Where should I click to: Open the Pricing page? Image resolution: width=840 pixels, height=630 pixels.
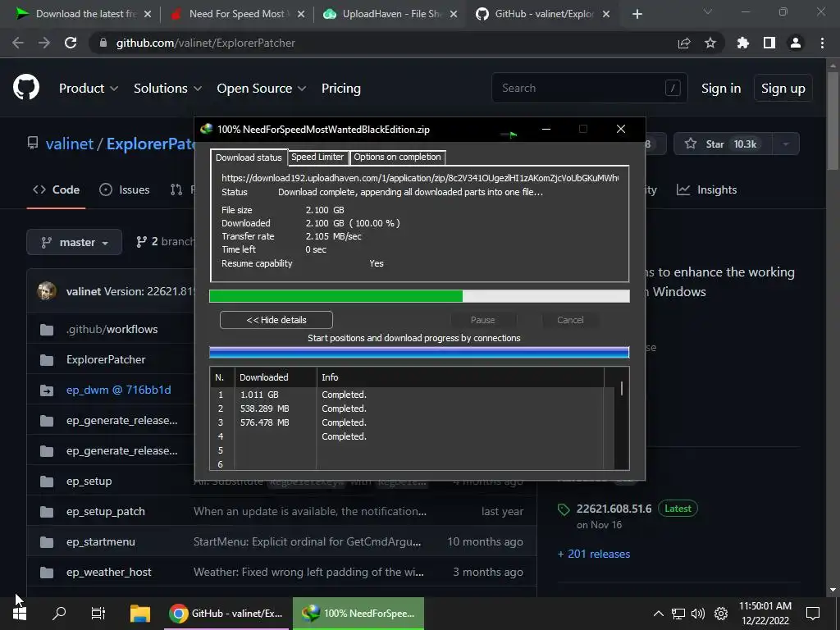pos(340,89)
